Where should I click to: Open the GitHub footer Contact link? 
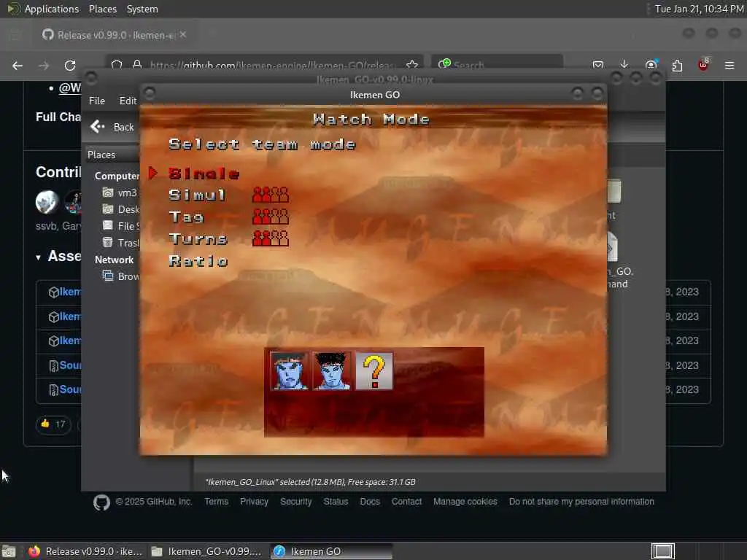pos(406,502)
